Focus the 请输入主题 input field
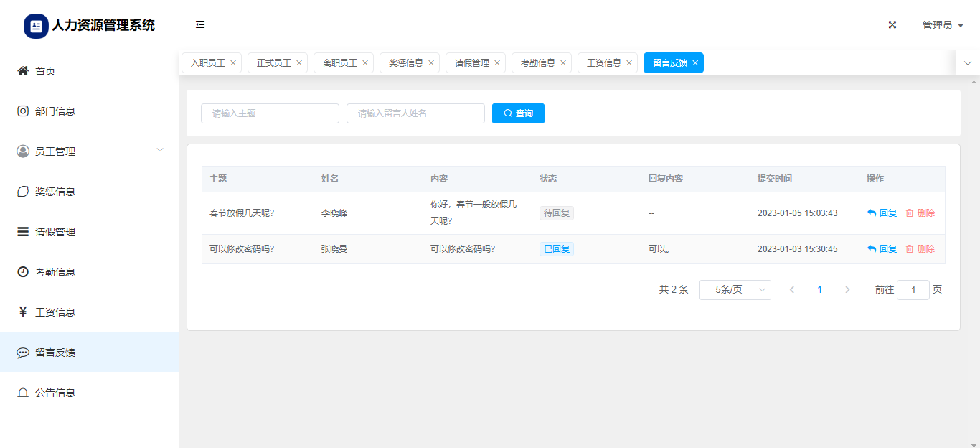Viewport: 980px width, 448px height. (x=270, y=113)
